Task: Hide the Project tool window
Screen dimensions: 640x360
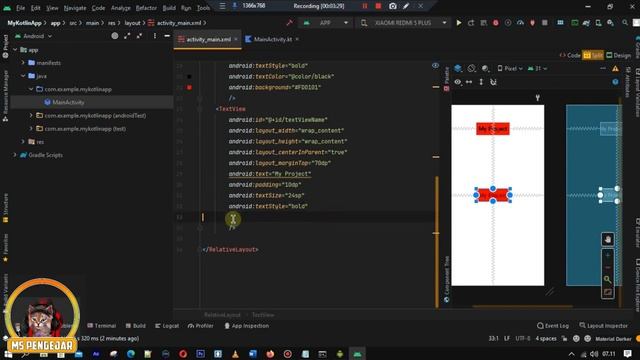Action: tap(167, 36)
